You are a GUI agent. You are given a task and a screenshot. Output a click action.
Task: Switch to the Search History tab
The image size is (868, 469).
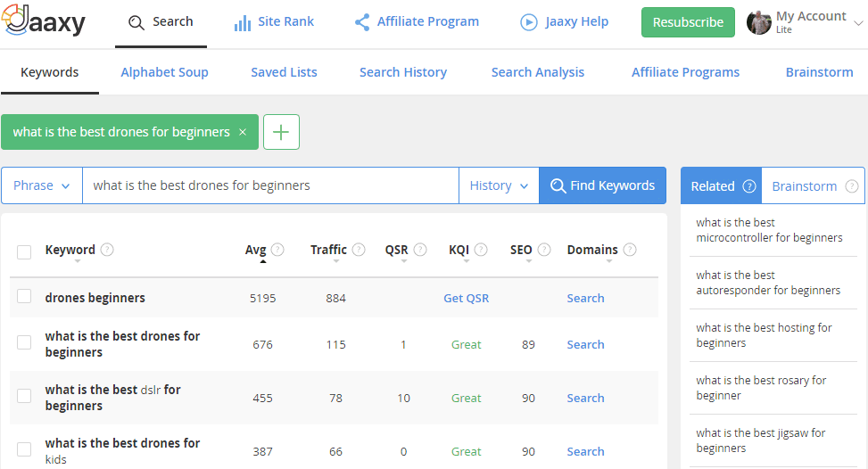[403, 72]
